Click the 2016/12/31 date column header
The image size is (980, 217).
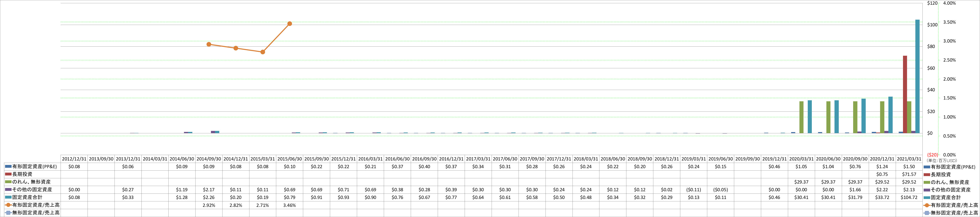coord(451,159)
